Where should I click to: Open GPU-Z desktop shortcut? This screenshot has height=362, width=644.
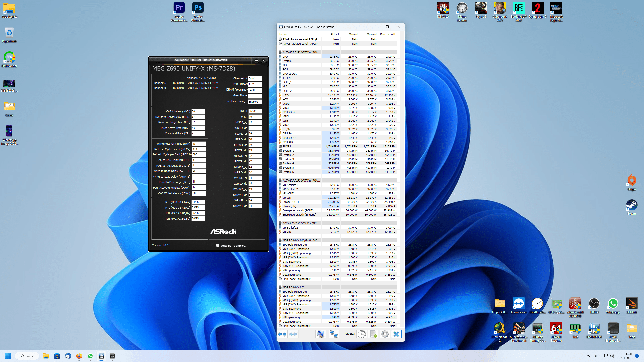pyautogui.click(x=556, y=306)
